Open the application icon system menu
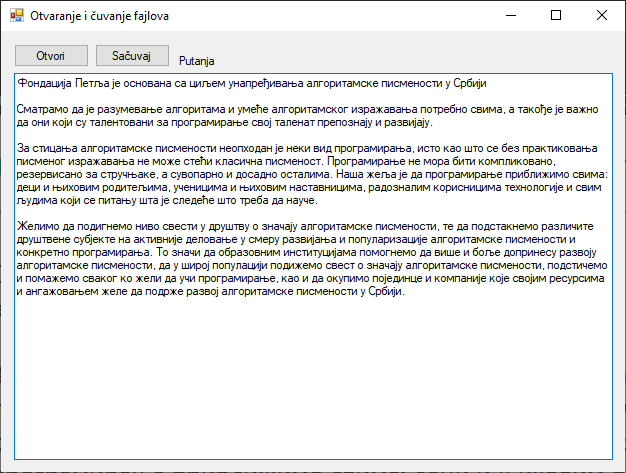The image size is (626, 473). (16, 16)
